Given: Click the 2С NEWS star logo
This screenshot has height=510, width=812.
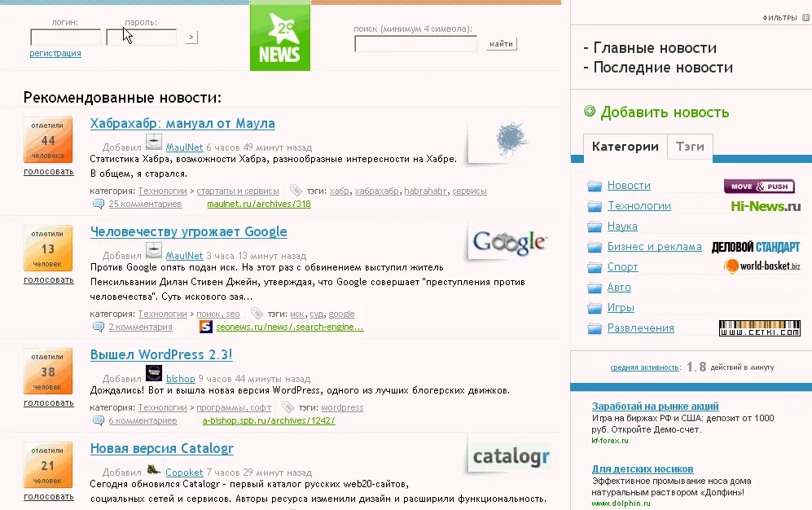Looking at the screenshot, I should 280,37.
